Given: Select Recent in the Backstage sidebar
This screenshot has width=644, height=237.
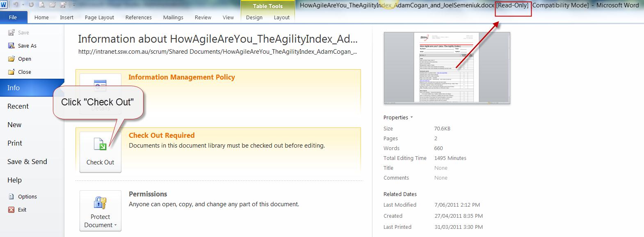Looking at the screenshot, I should [18, 106].
